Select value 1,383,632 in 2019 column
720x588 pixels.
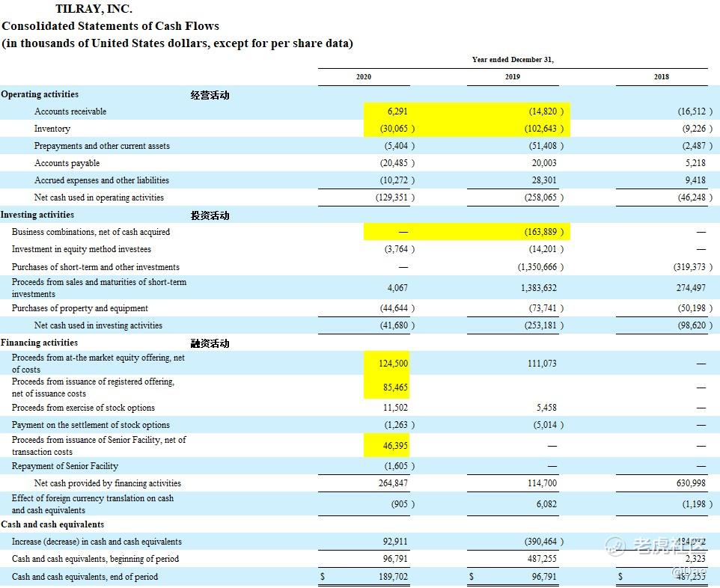tap(539, 288)
